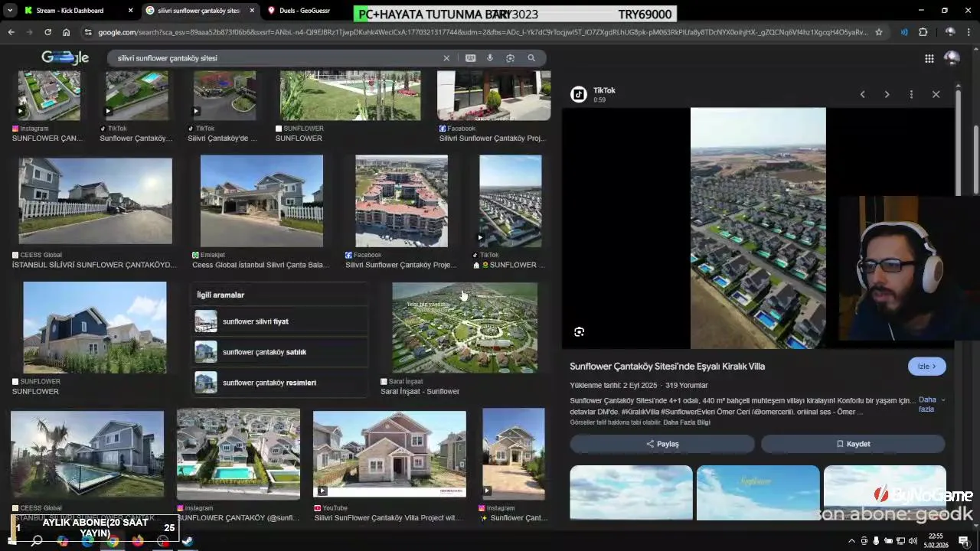This screenshot has width=980, height=551.
Task: Go back to the previous page in Chrome
Action: point(11,32)
